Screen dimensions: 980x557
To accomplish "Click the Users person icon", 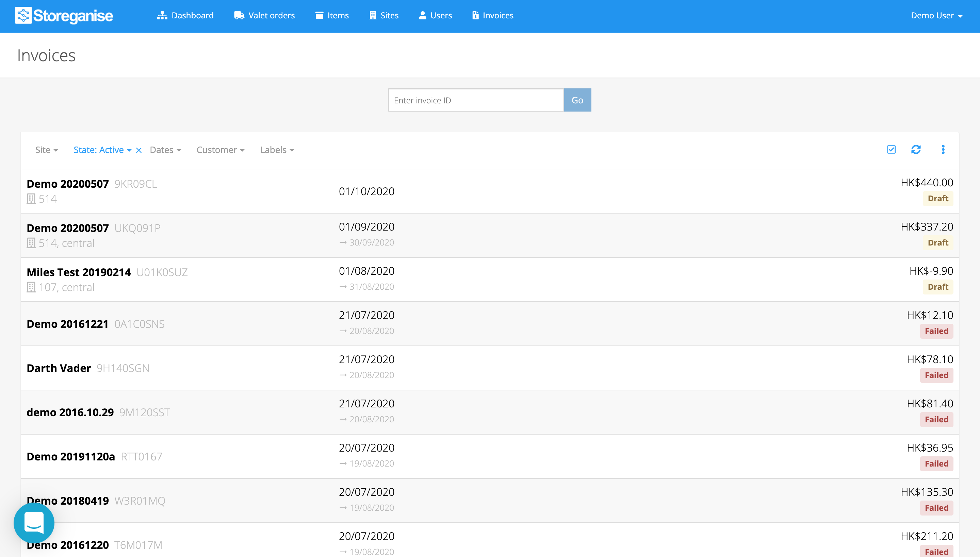I will 422,16.
